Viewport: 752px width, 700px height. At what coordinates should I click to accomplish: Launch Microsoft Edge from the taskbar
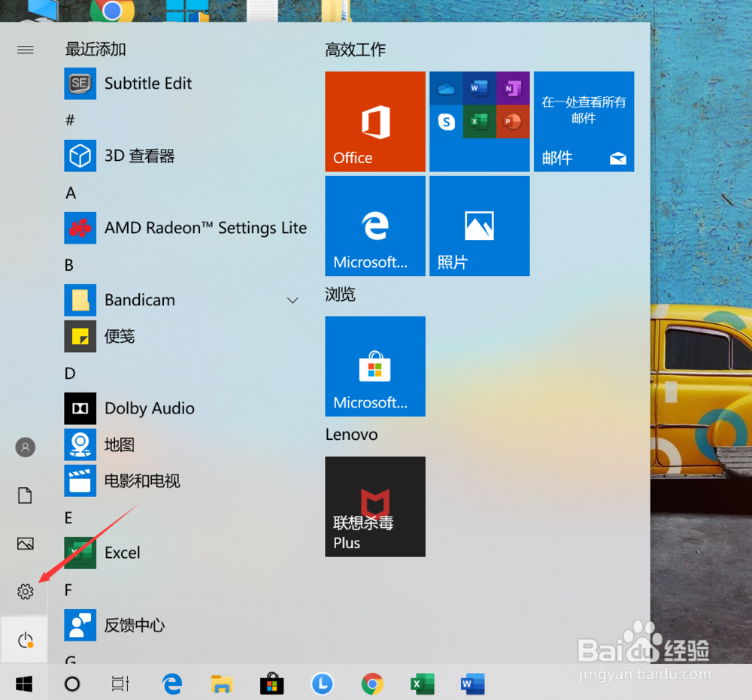171,684
